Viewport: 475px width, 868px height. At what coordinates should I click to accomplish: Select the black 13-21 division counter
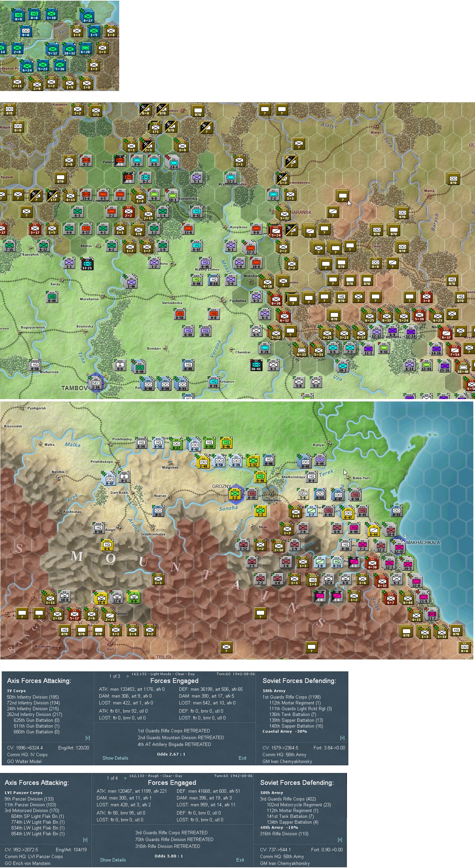pos(87,264)
